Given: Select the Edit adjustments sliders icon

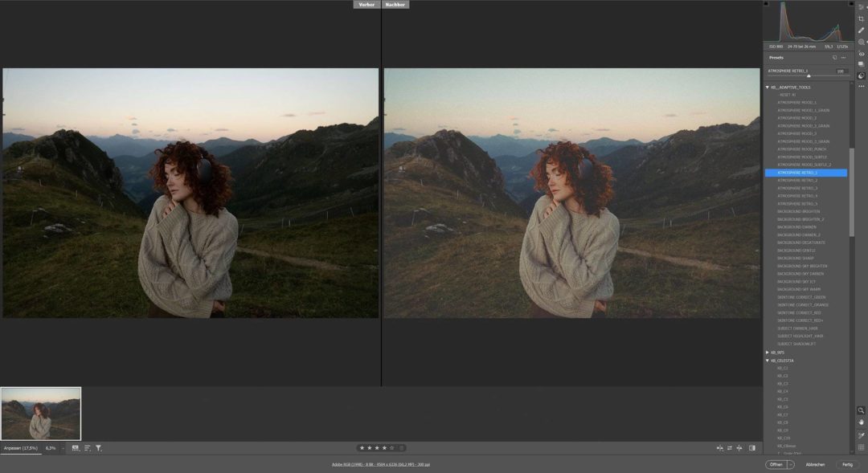Looking at the screenshot, I should (x=862, y=6).
